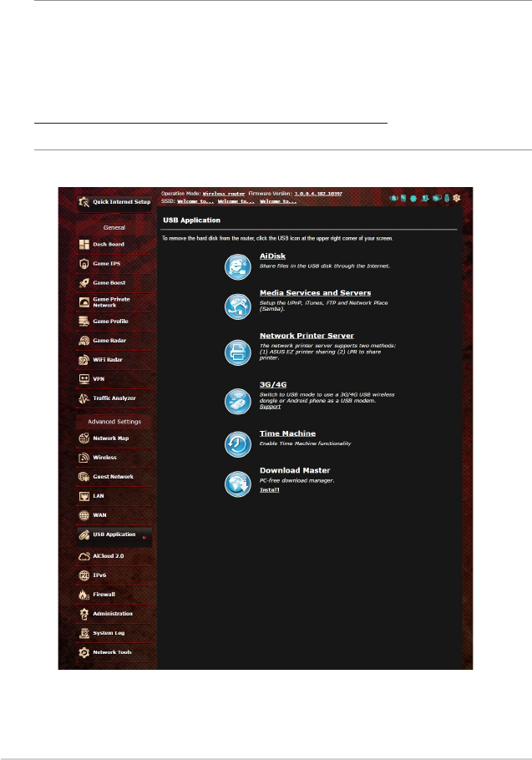
Task: Click the Traffic Analyzer waveform icon
Action: coord(84,398)
